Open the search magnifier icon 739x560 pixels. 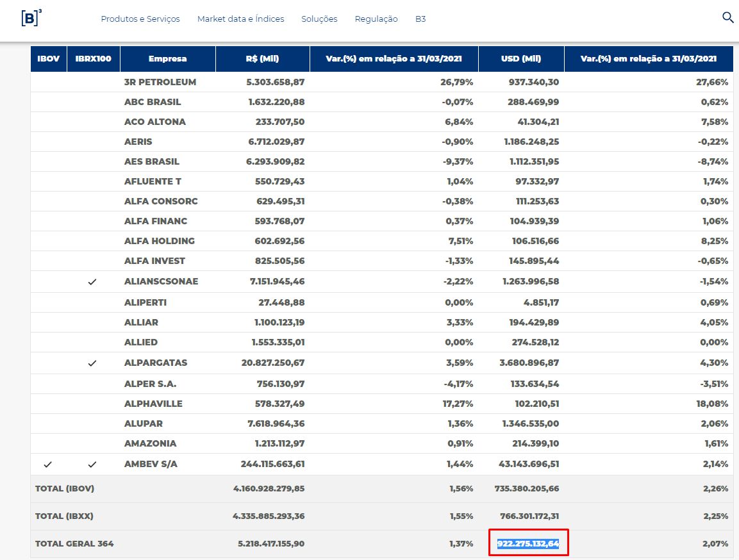click(x=727, y=18)
